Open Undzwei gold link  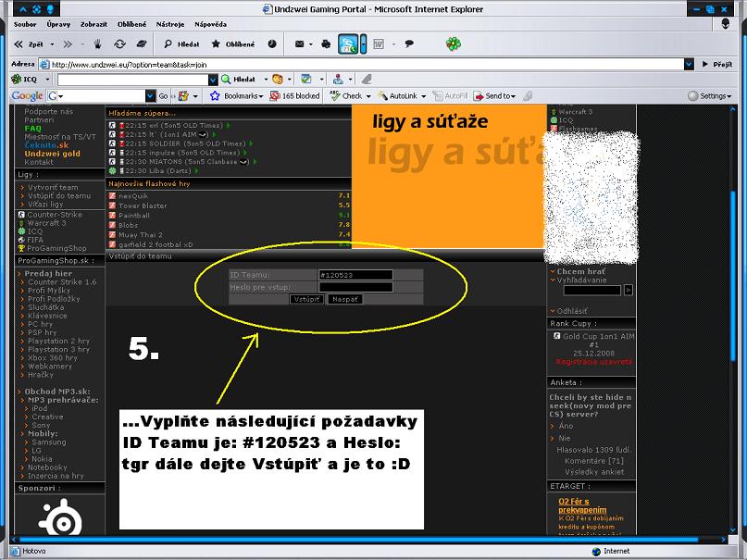[53, 154]
